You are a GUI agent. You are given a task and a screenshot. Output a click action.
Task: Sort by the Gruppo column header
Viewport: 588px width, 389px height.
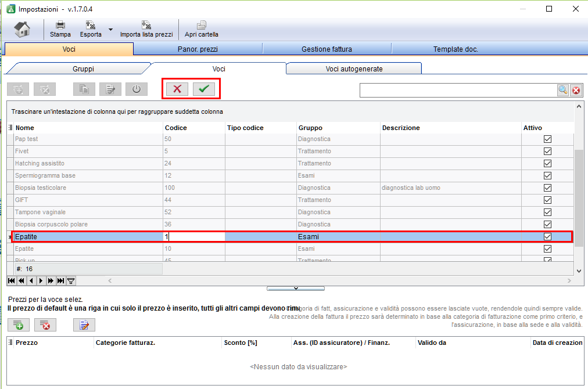click(338, 128)
